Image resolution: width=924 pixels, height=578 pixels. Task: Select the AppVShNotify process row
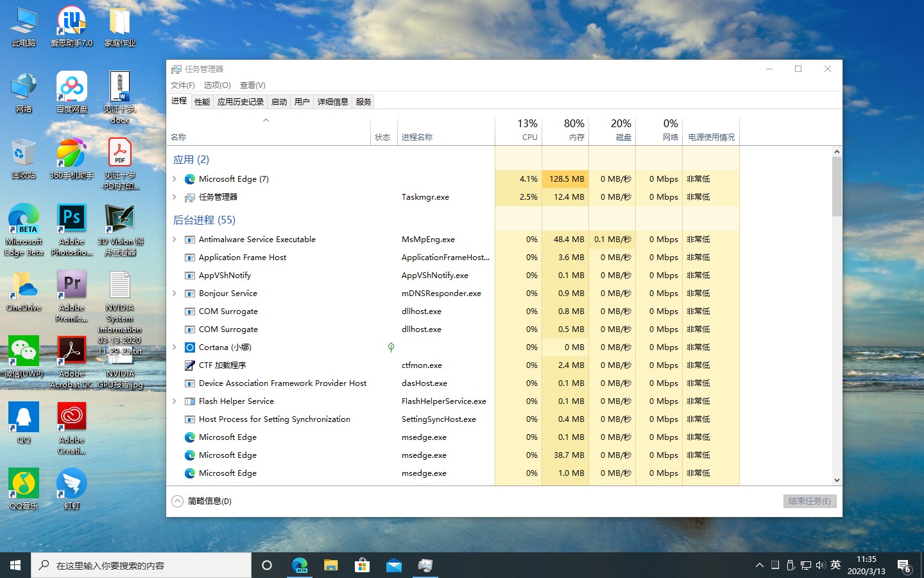pos(453,276)
